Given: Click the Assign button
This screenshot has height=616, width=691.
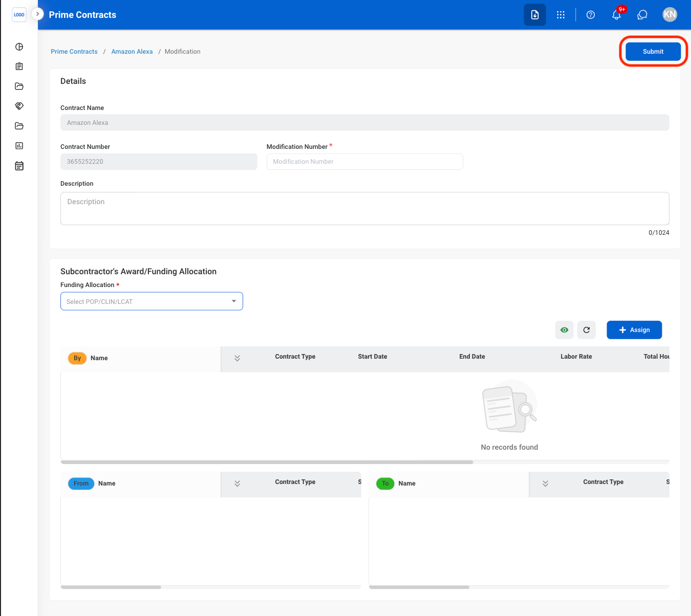Looking at the screenshot, I should pos(634,330).
